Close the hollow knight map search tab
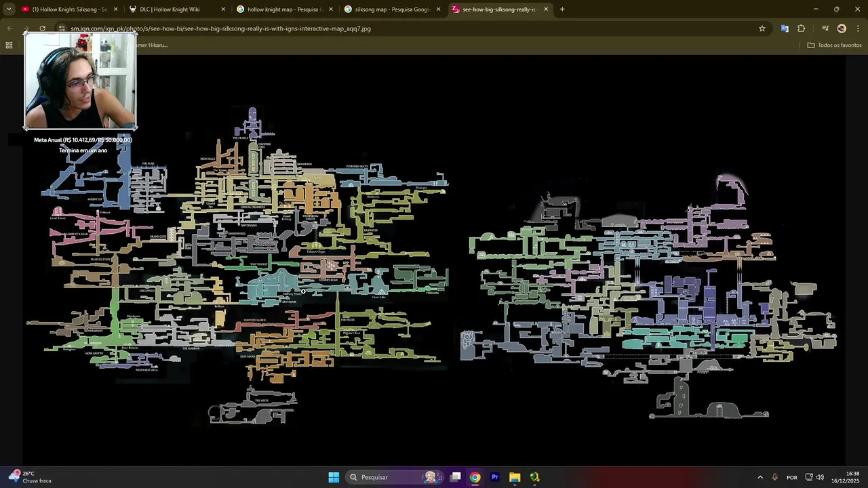Screen dimensions: 868x488 [x=331, y=9]
